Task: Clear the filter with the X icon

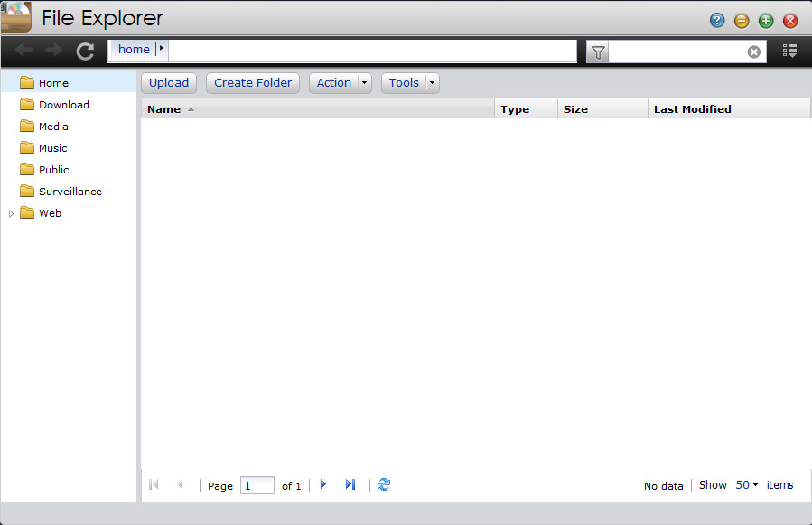Action: coord(753,52)
